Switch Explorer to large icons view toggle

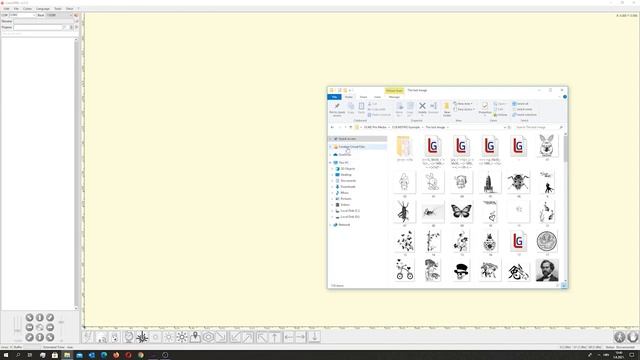pyautogui.click(x=564, y=286)
